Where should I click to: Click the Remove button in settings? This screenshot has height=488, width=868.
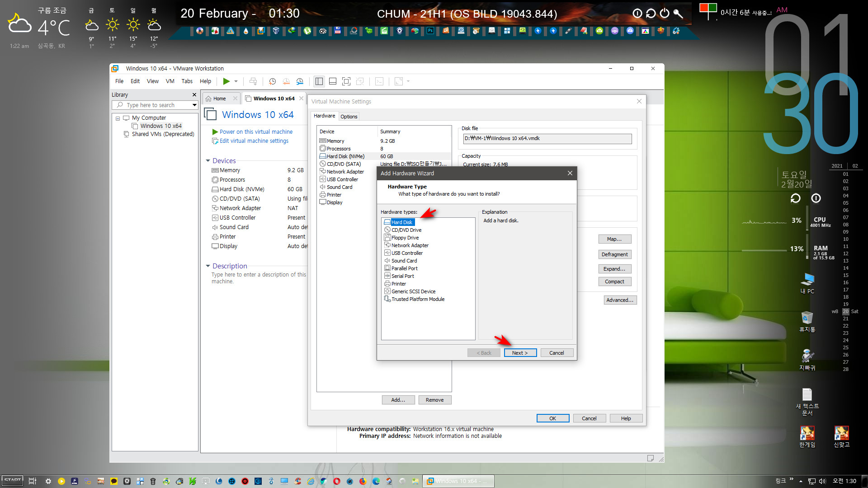point(435,400)
